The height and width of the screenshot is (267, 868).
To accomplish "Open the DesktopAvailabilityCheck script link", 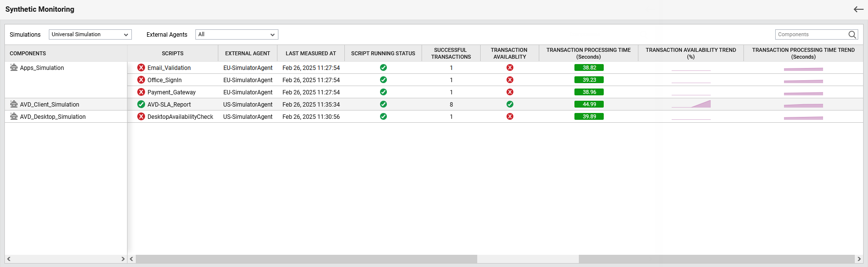I will (180, 117).
